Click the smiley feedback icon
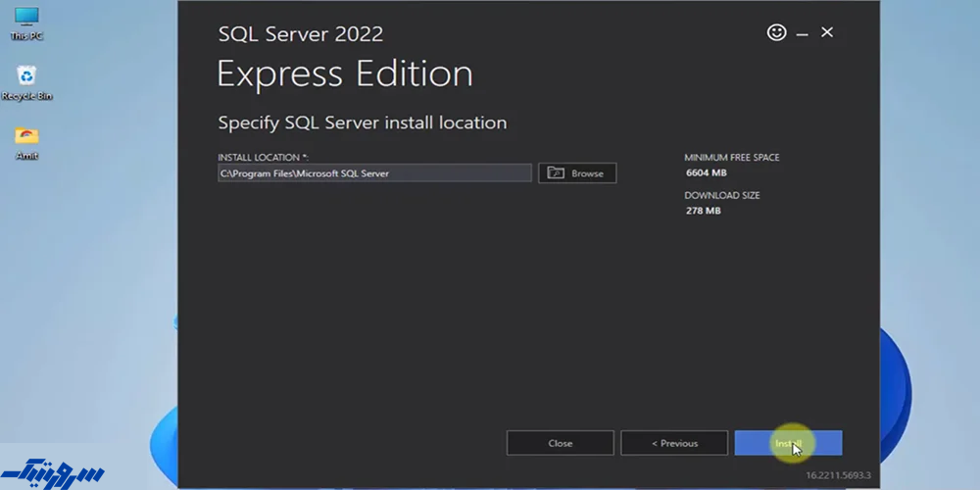The width and height of the screenshot is (980, 490). (x=777, y=32)
